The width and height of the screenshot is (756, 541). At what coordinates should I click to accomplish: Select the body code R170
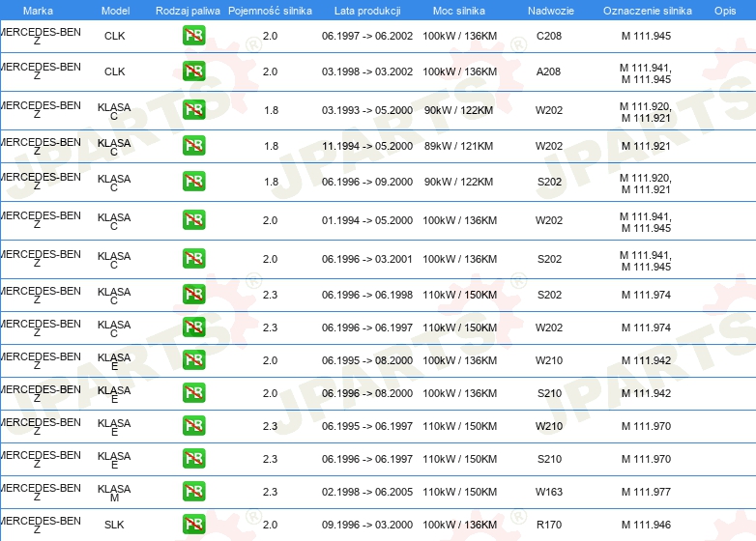pos(549,525)
